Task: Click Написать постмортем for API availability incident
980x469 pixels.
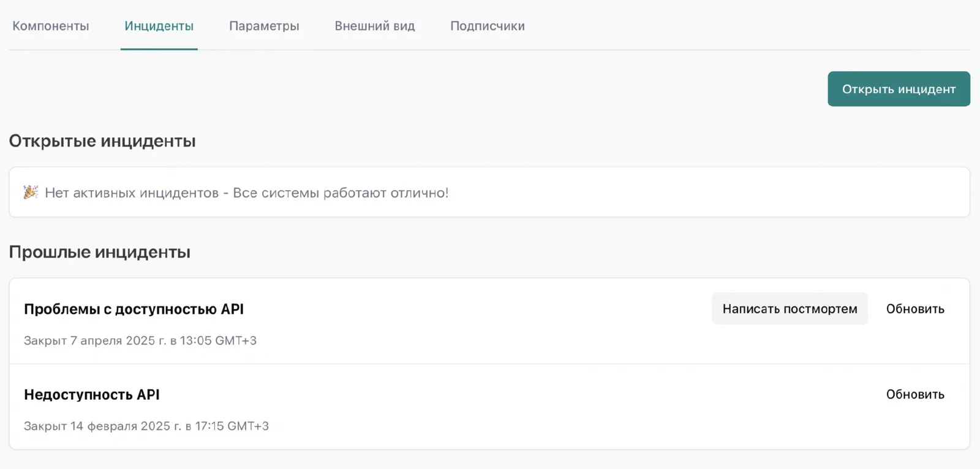Action: 790,308
